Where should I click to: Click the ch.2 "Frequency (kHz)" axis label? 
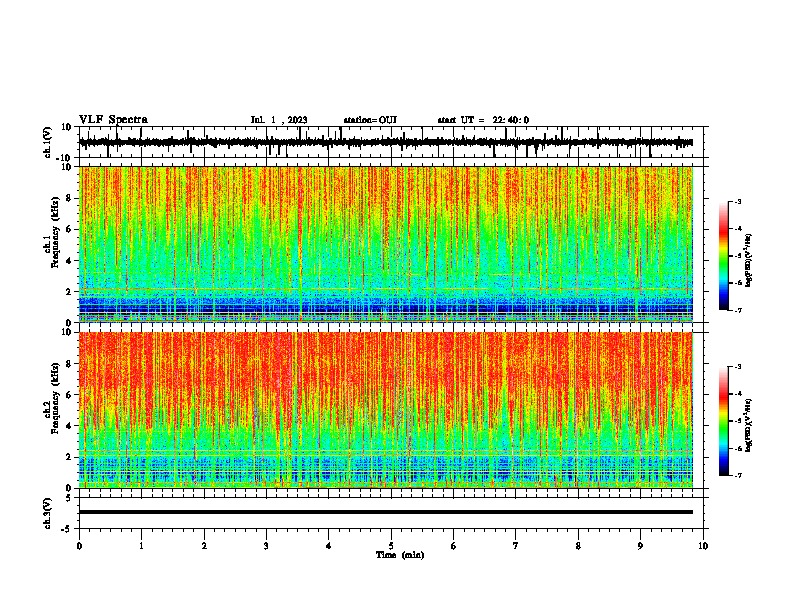point(55,398)
